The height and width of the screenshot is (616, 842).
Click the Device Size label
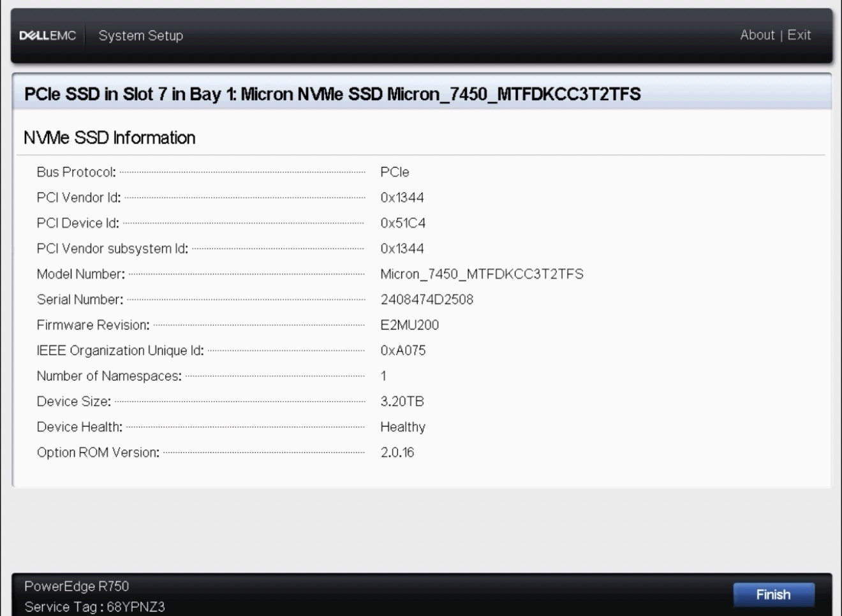pyautogui.click(x=73, y=402)
